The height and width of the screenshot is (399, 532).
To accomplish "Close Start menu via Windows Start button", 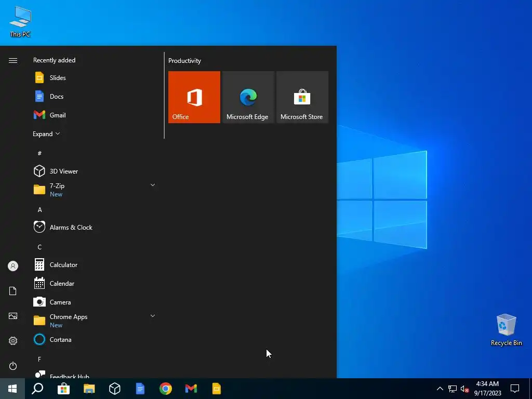I will [12, 389].
